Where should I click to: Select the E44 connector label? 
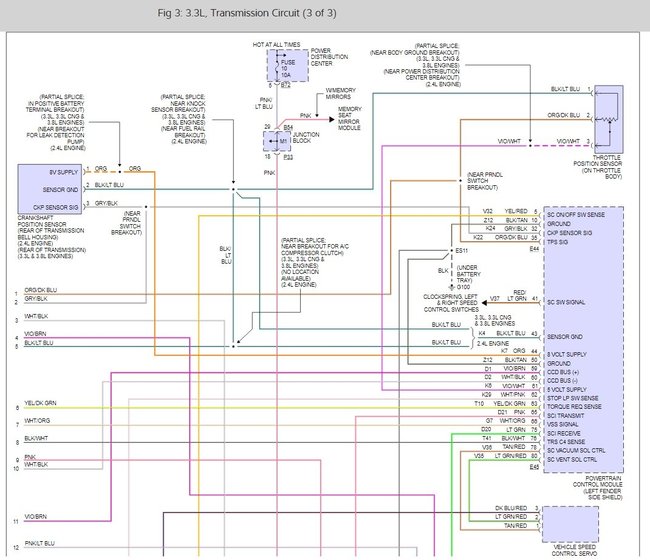click(534, 249)
